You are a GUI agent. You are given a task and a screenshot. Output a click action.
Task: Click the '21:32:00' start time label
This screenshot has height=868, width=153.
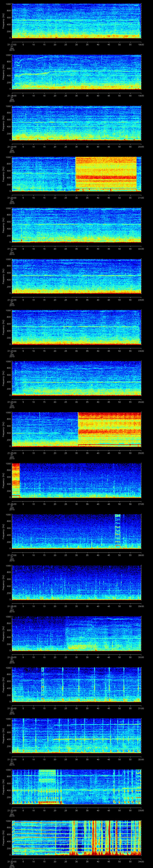click(x=12, y=810)
